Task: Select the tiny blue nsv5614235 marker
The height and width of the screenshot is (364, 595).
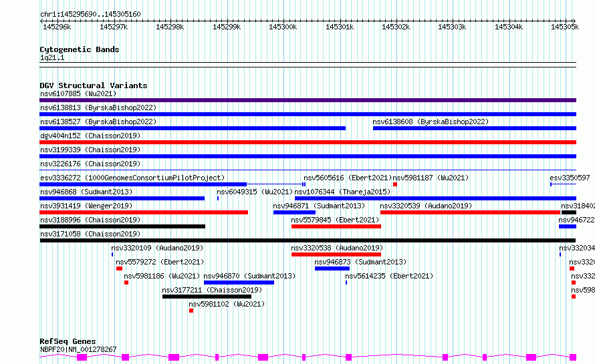Action: pos(346,283)
